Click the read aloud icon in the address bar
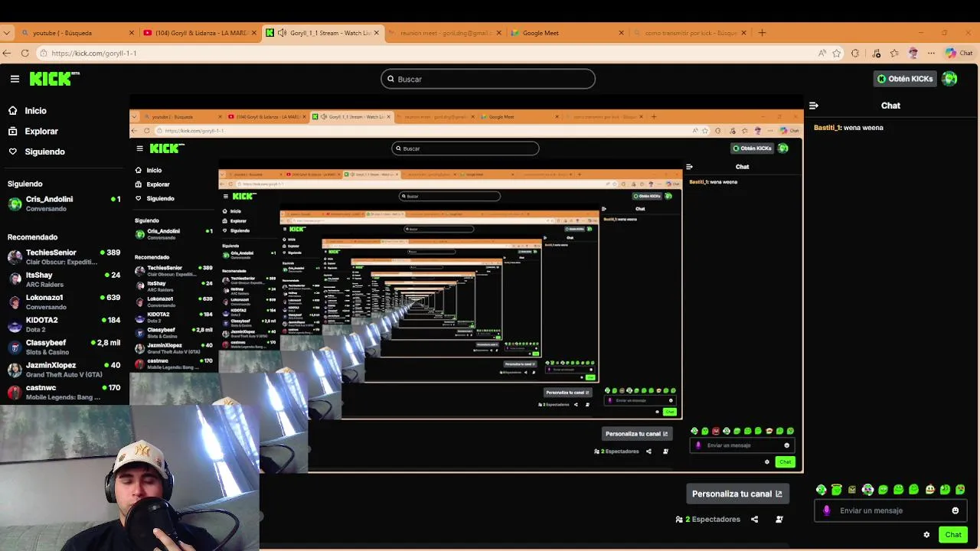Screen dimensions: 980x551 [x=822, y=53]
